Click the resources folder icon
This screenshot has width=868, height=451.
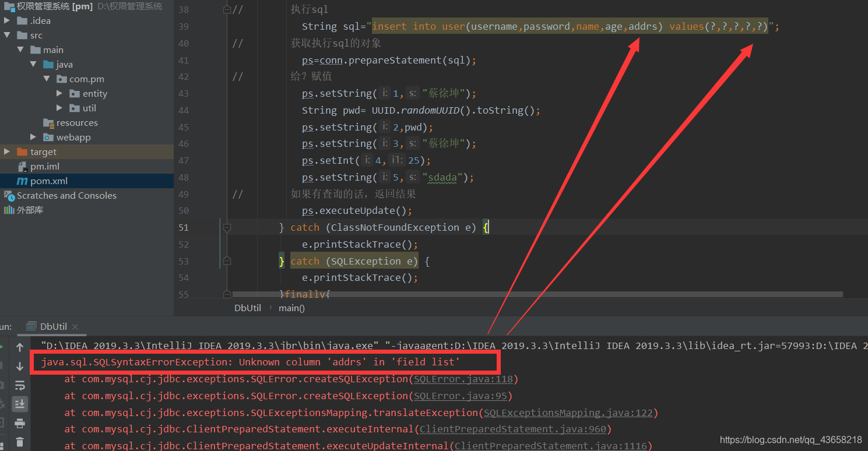48,123
